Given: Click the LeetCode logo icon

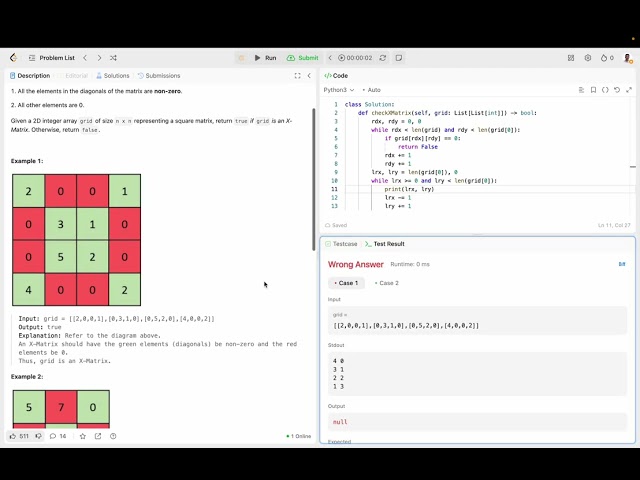Looking at the screenshot, I should pos(13,58).
